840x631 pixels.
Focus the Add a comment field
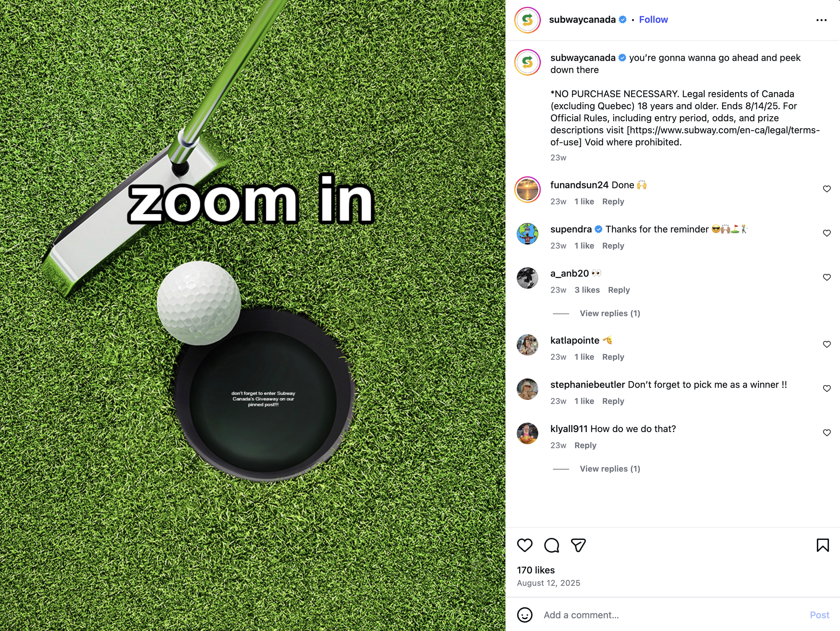[672, 615]
